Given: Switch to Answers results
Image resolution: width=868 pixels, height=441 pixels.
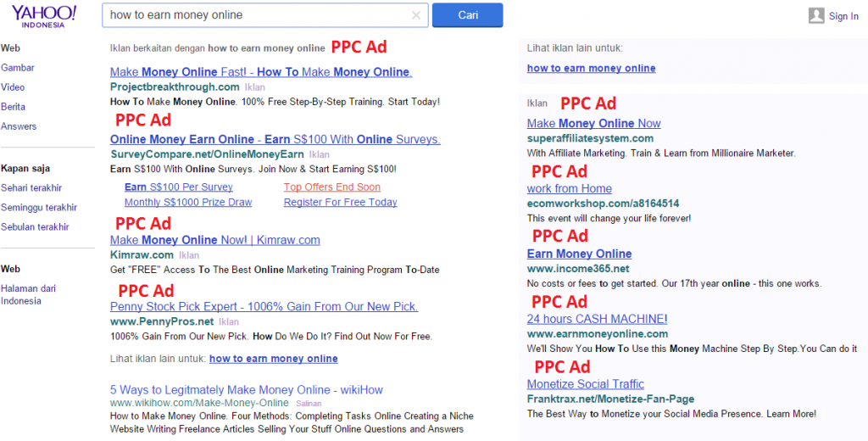Looking at the screenshot, I should [19, 126].
